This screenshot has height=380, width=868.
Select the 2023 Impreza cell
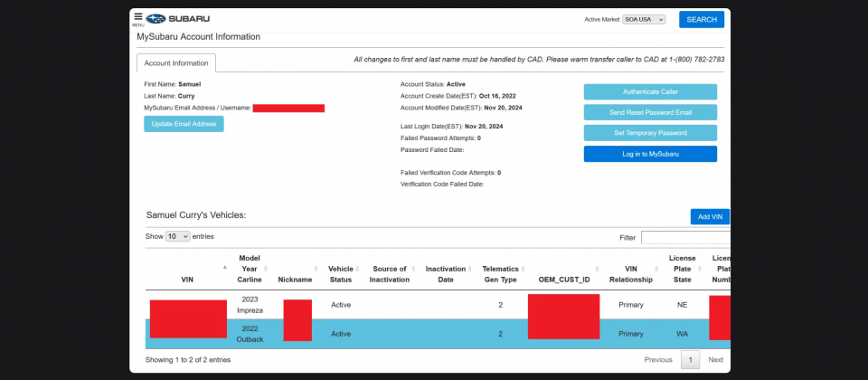[x=250, y=305]
